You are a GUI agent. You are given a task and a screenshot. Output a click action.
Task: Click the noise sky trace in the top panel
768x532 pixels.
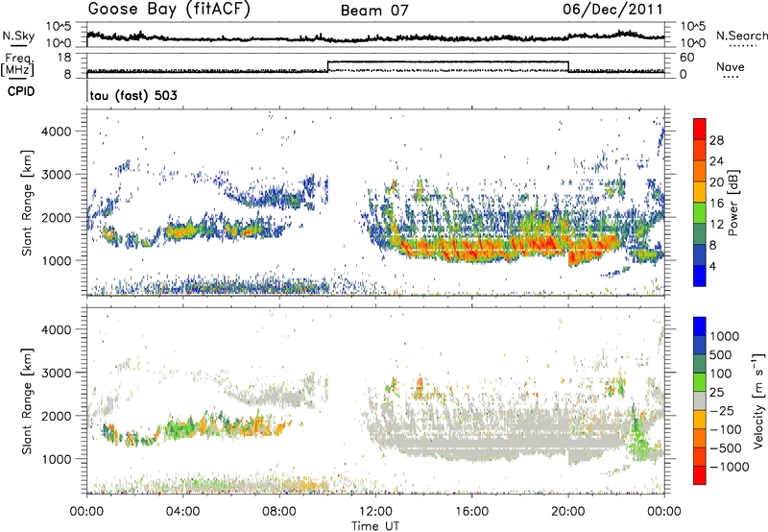tap(375, 37)
